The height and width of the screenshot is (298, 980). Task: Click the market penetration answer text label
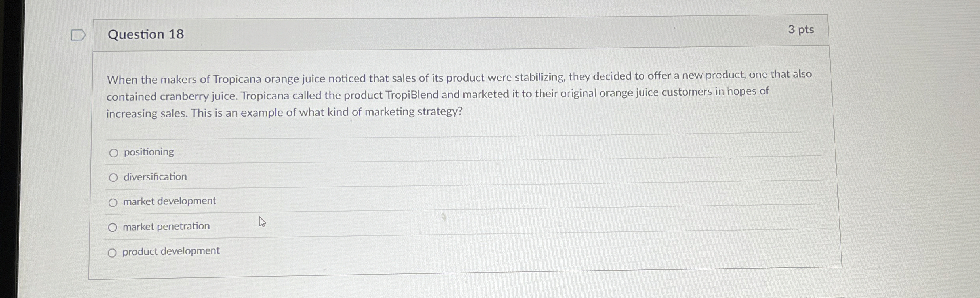(166, 226)
